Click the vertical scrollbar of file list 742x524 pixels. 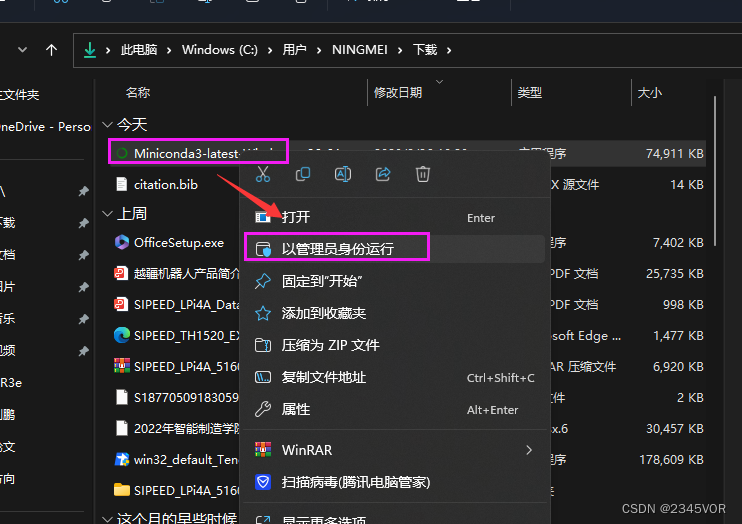point(715,170)
